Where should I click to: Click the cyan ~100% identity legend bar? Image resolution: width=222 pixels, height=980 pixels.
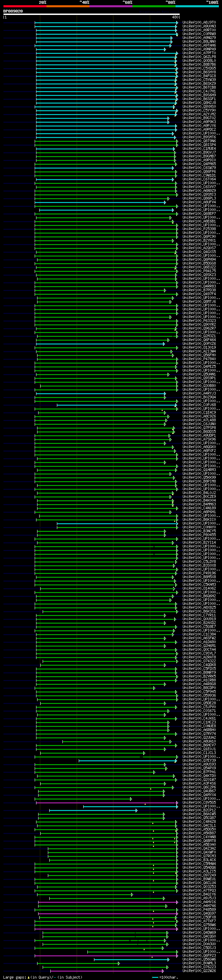point(197,6)
